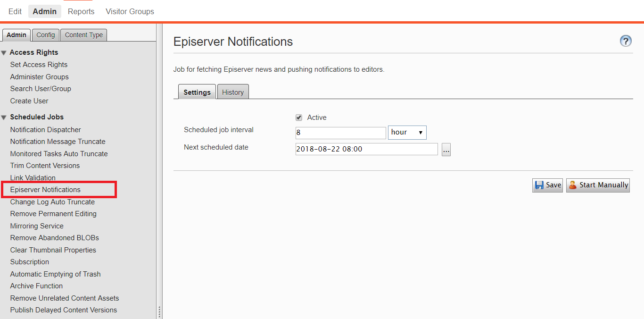Open the Link Validation job
This screenshot has width=644, height=319.
tap(33, 178)
